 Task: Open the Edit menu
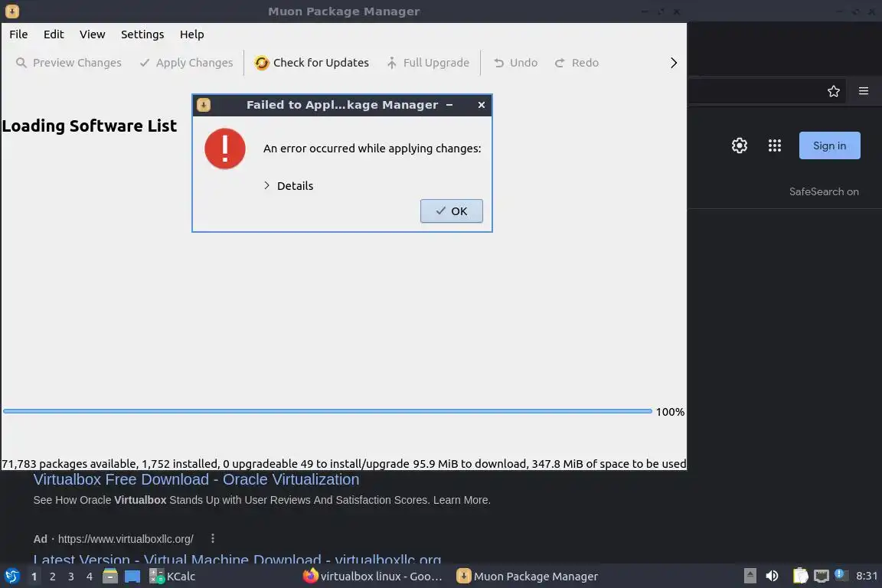54,34
